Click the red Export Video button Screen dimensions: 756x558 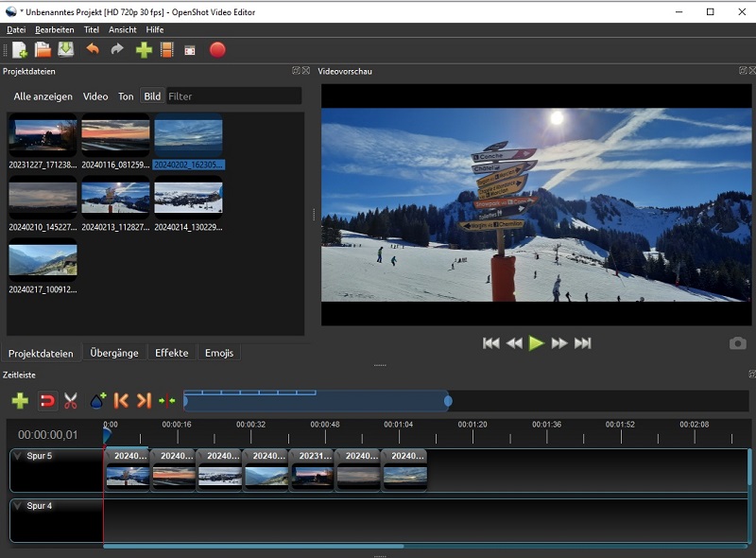[x=217, y=50]
